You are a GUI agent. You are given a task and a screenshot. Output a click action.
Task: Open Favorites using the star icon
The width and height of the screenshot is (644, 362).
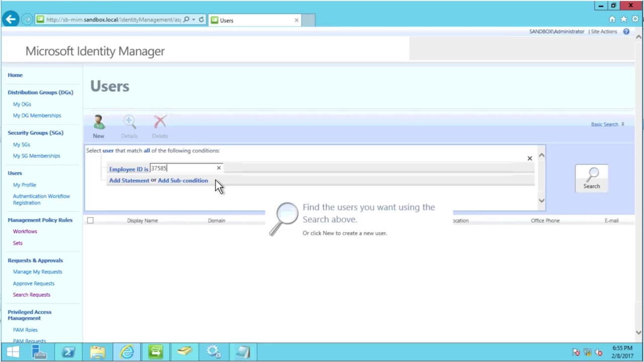pos(624,19)
